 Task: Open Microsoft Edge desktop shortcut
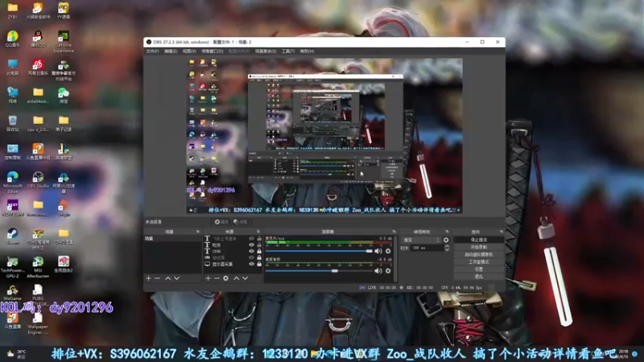click(x=12, y=183)
